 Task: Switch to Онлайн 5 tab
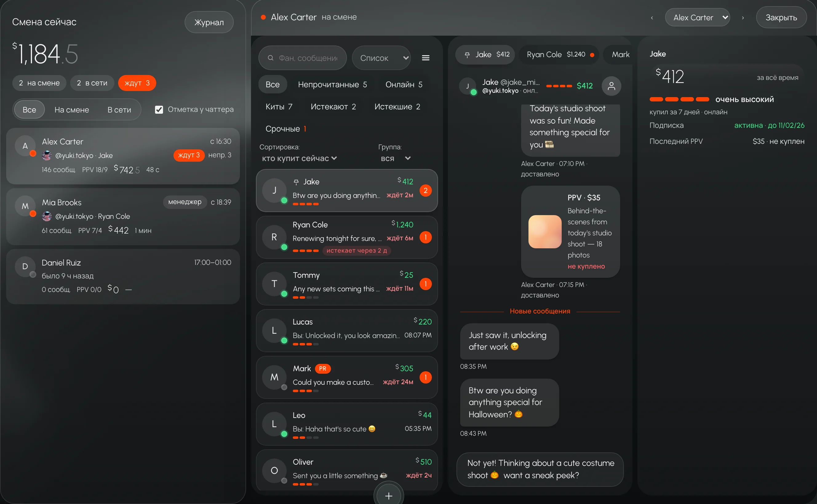tap(404, 84)
